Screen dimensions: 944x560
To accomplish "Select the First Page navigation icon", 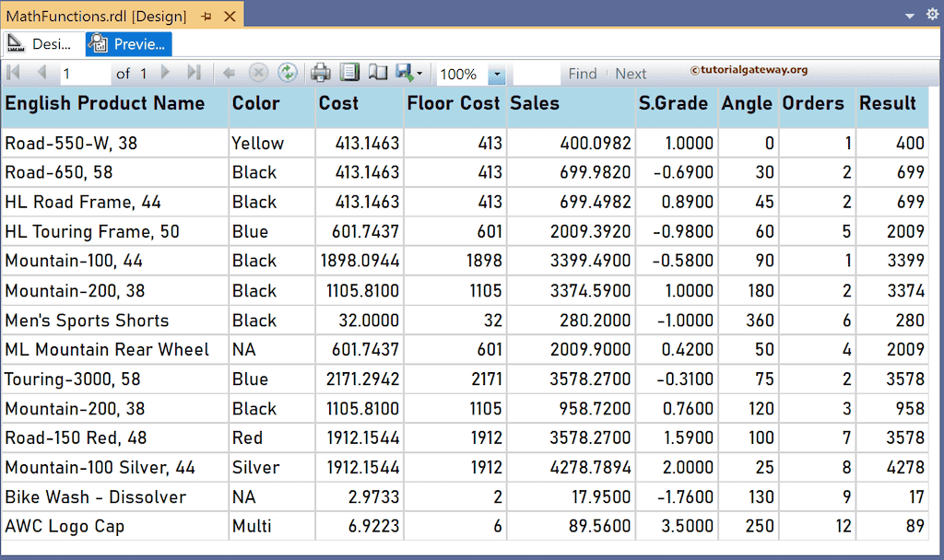I will tap(12, 71).
